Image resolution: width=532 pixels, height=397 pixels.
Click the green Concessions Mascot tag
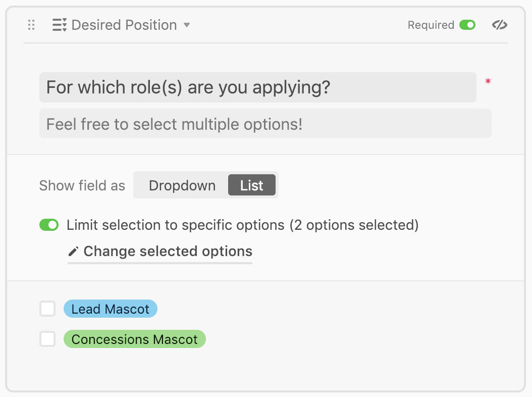click(x=135, y=339)
